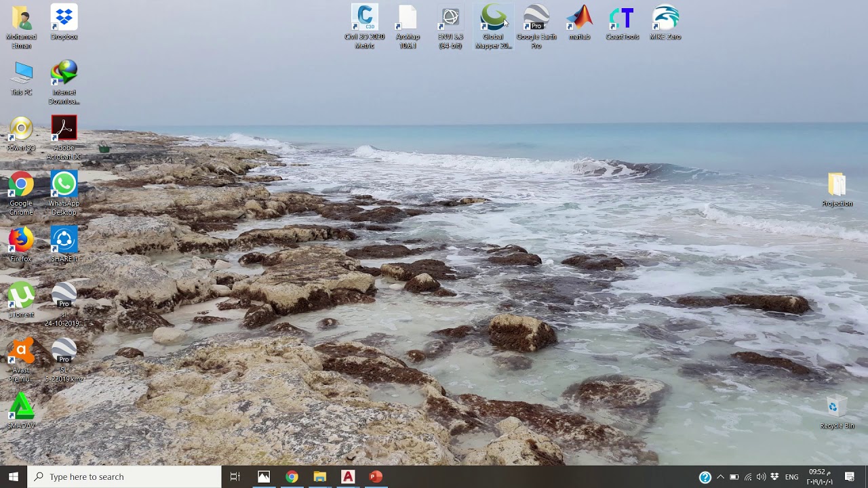
Task: Select the Recycle Bin icon
Action: click(837, 412)
